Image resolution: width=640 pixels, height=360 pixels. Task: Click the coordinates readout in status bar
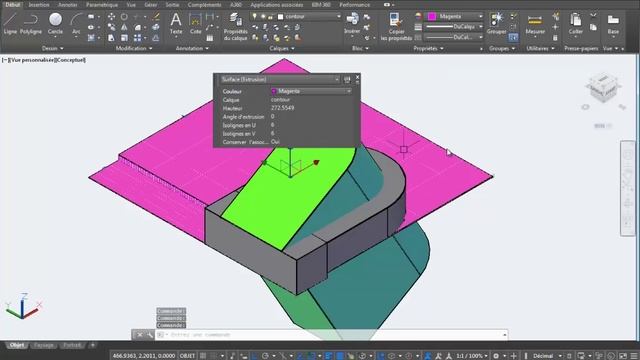tap(144, 356)
